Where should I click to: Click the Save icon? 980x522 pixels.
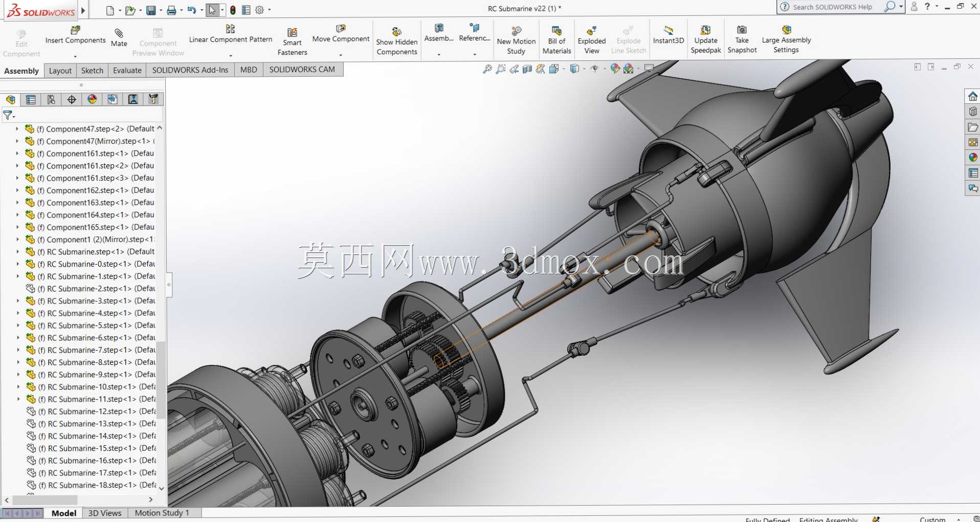coord(151,10)
